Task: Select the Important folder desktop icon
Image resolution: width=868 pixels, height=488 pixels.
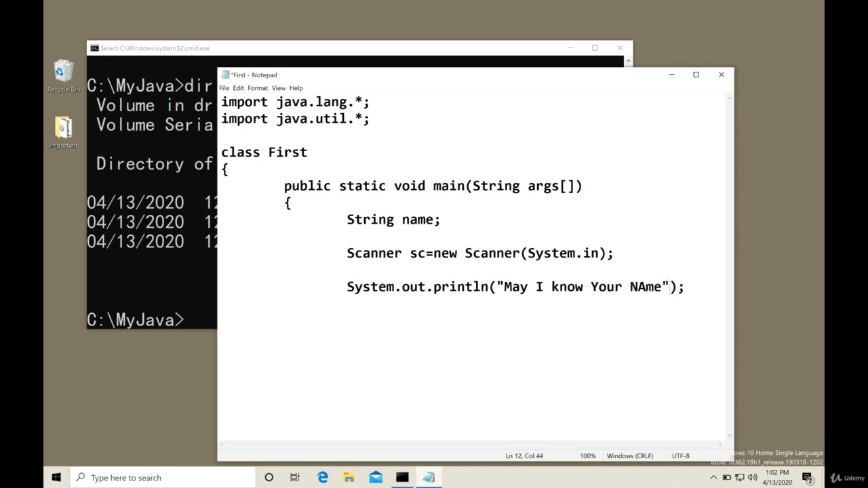Action: [63, 132]
